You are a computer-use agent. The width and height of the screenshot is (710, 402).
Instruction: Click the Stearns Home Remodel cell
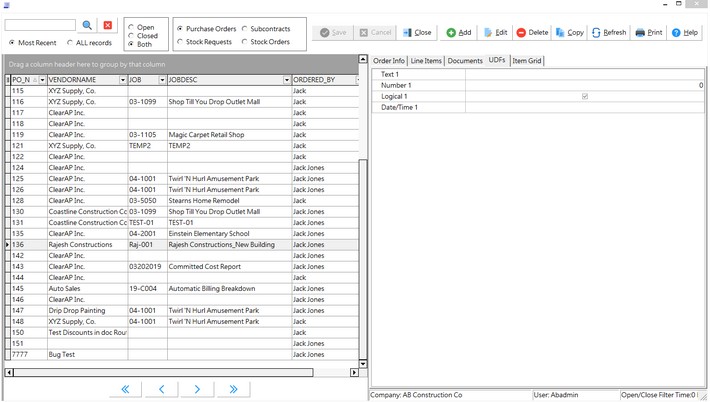click(x=229, y=201)
